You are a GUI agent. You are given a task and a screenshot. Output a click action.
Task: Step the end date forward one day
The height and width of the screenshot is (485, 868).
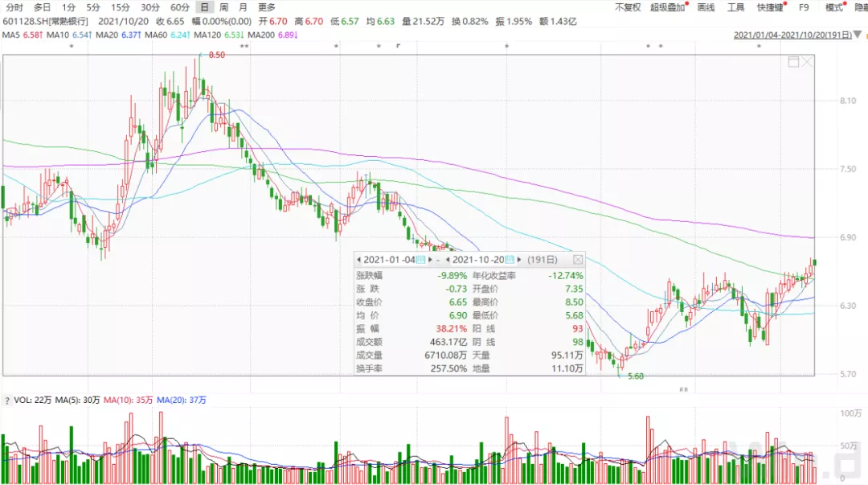(519, 260)
